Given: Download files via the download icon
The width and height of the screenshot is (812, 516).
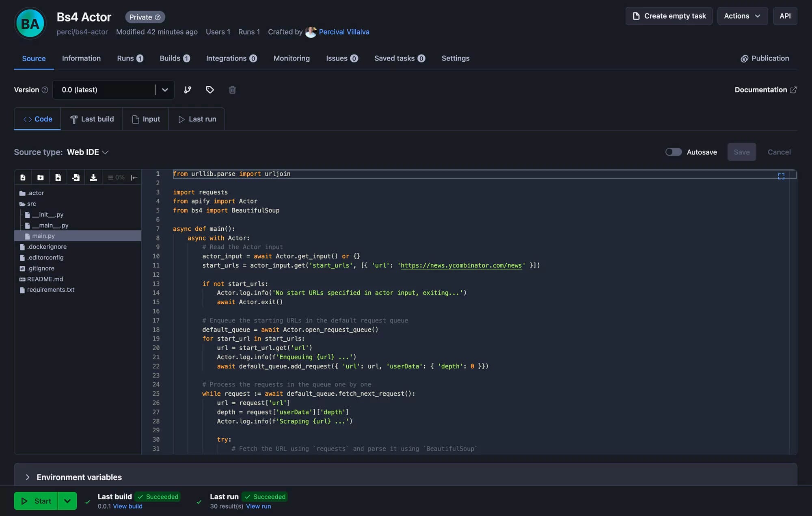Looking at the screenshot, I should pos(93,177).
